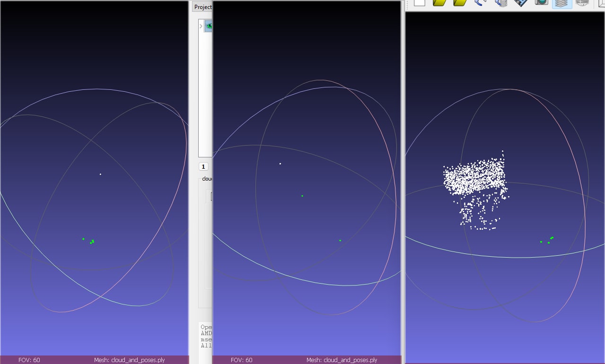Open a project using the first yellow folder icon
This screenshot has width=605, height=364.
pyautogui.click(x=439, y=5)
